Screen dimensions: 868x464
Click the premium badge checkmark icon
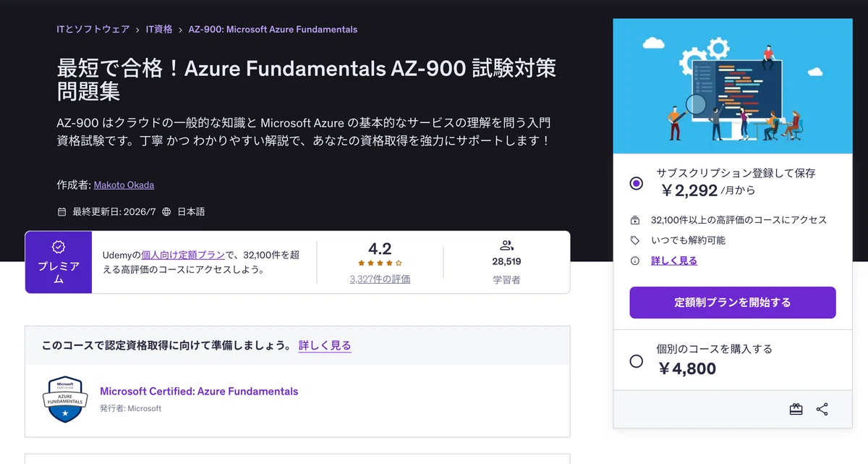(x=59, y=247)
